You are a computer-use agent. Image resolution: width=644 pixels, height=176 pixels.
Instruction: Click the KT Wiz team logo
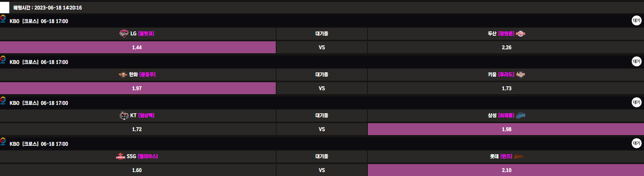click(124, 116)
